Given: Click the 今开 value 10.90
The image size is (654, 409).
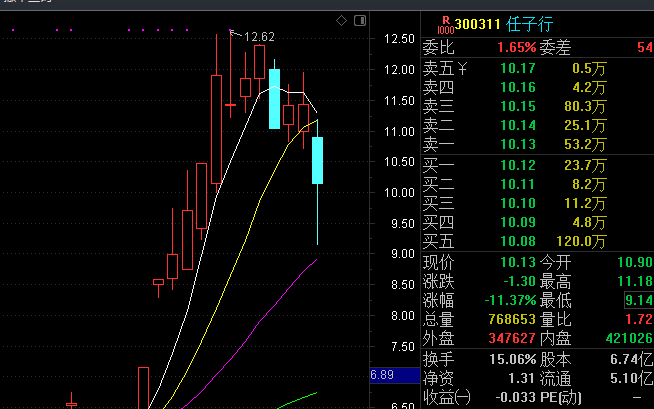Looking at the screenshot, I should point(635,263).
